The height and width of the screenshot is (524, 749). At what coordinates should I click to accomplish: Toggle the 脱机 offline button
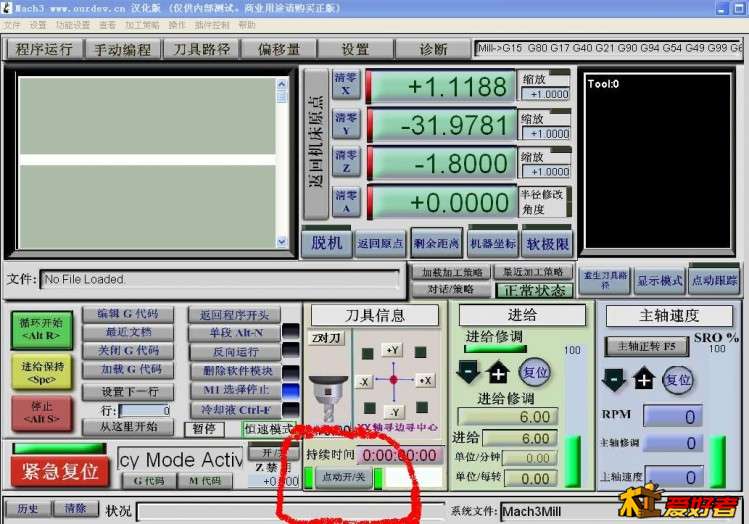[x=327, y=243]
